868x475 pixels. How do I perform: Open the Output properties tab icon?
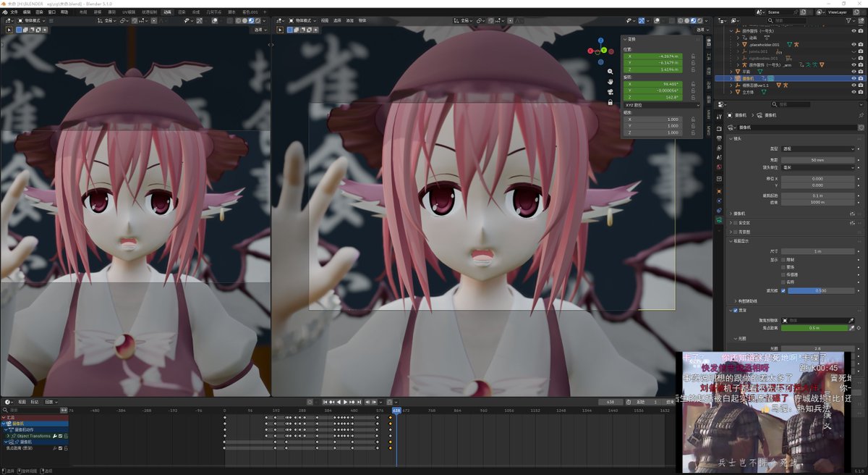[x=719, y=138]
